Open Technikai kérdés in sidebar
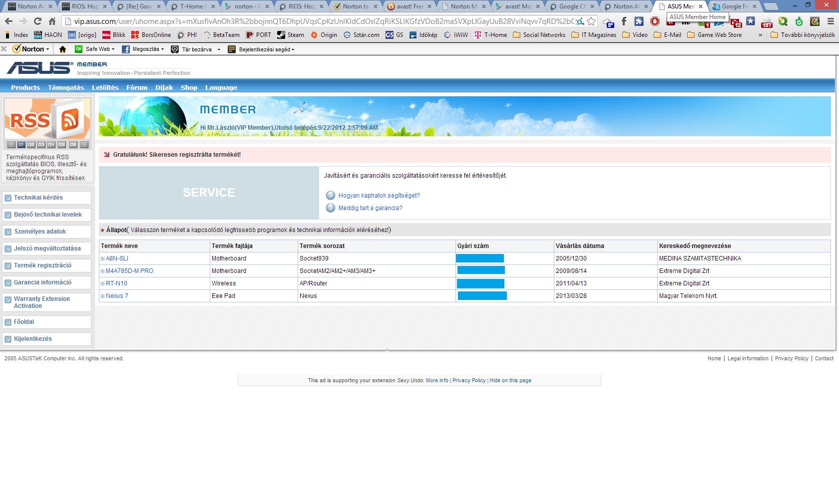Image resolution: width=839 pixels, height=504 pixels. (46, 198)
